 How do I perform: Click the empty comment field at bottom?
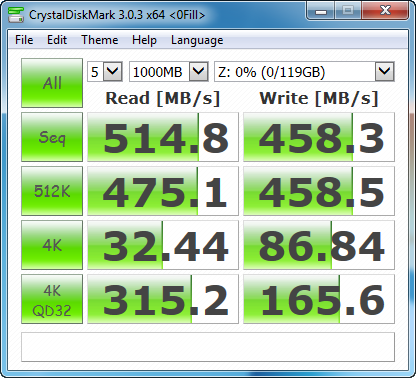pos(208,347)
